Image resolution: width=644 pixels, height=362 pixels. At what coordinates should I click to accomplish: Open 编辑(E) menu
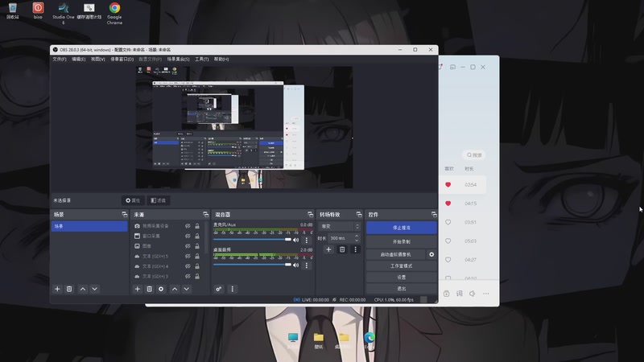[78, 59]
